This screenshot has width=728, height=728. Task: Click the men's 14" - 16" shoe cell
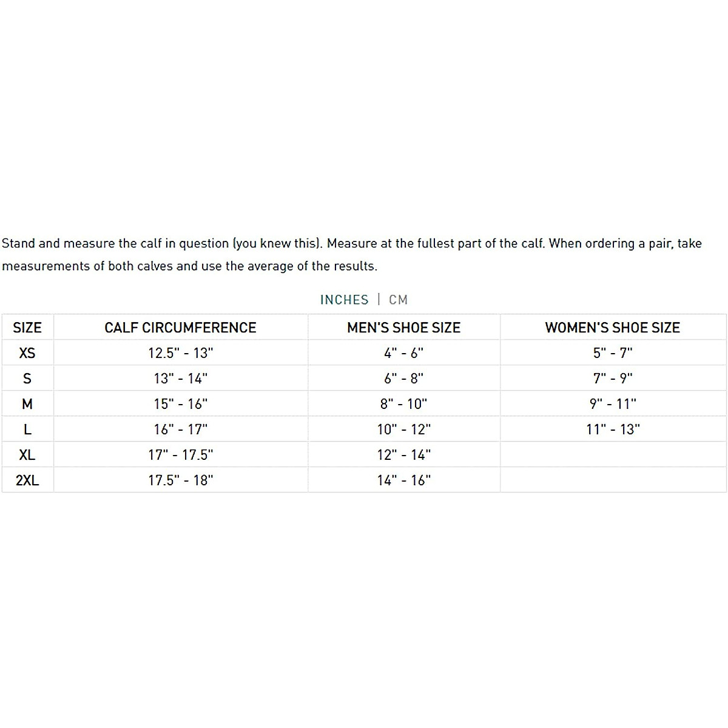403,480
